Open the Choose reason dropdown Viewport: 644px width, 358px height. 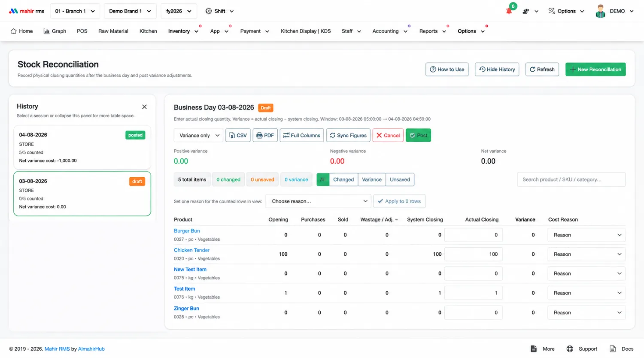(x=319, y=201)
